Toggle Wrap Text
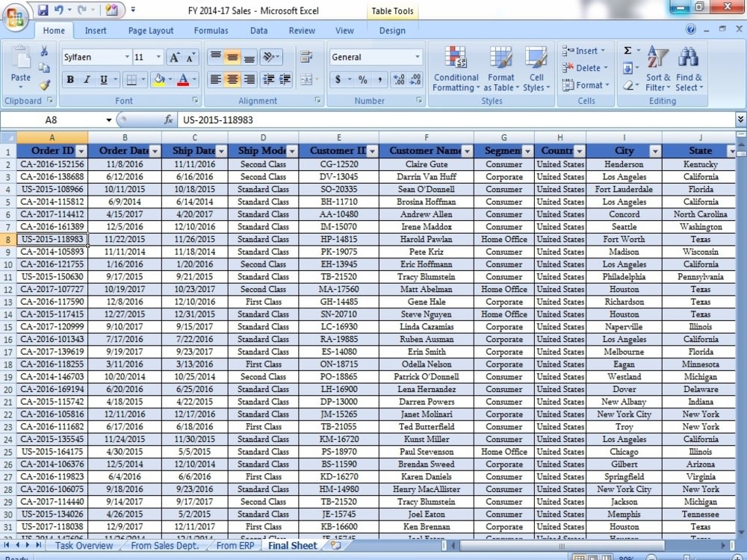 click(306, 57)
